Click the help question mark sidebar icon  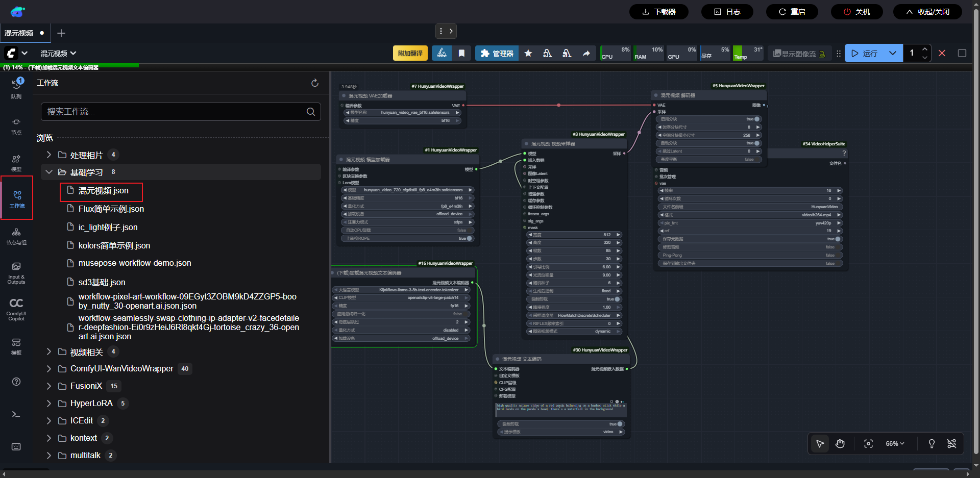click(x=16, y=382)
